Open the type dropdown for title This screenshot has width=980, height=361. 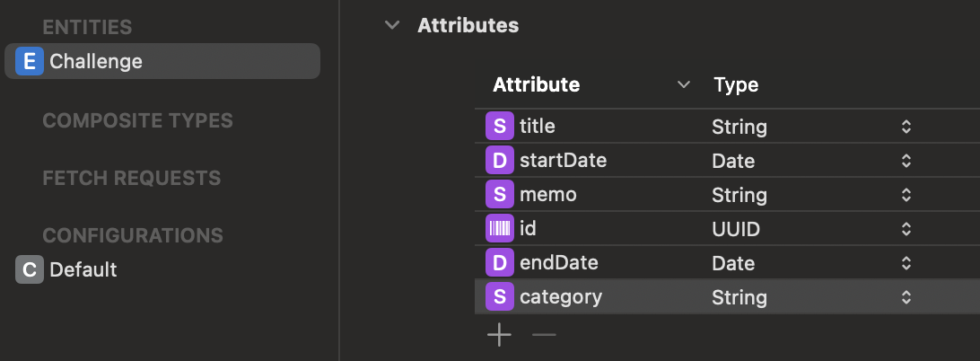point(906,127)
